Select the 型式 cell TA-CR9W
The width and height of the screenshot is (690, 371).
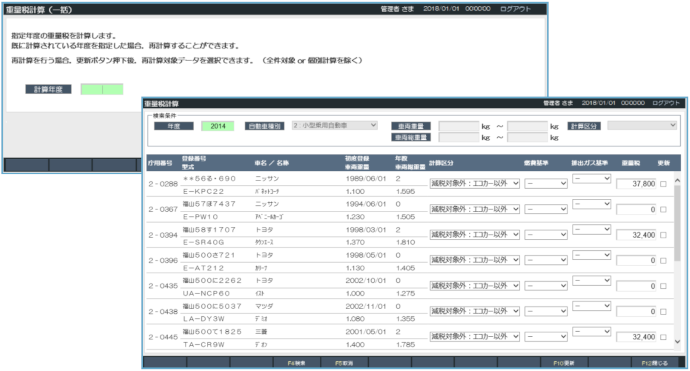pyautogui.click(x=203, y=345)
